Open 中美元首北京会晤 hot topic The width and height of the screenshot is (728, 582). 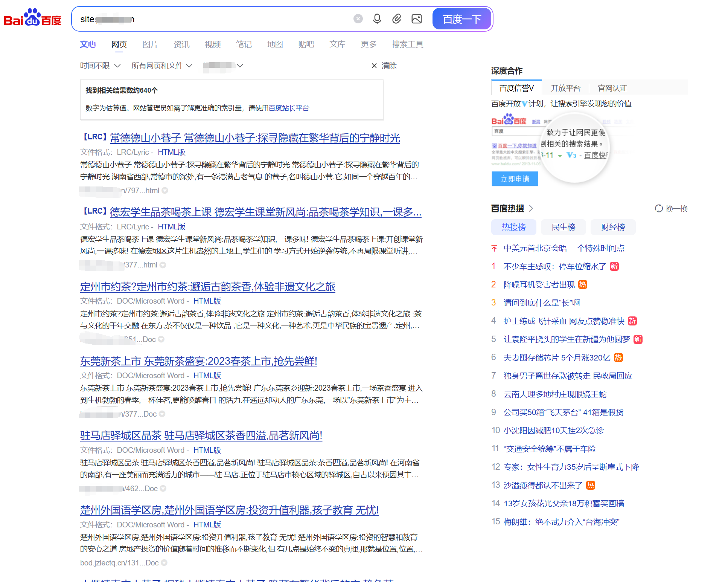coord(564,248)
